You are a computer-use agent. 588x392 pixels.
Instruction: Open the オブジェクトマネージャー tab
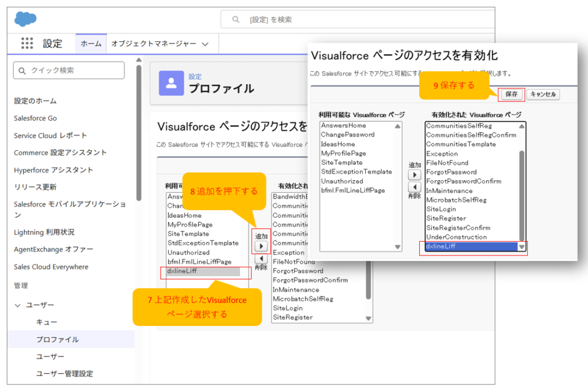pyautogui.click(x=154, y=44)
